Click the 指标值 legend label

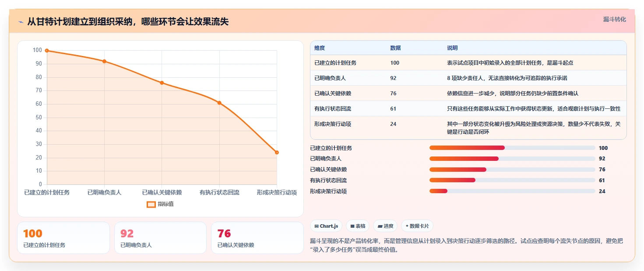tap(165, 204)
